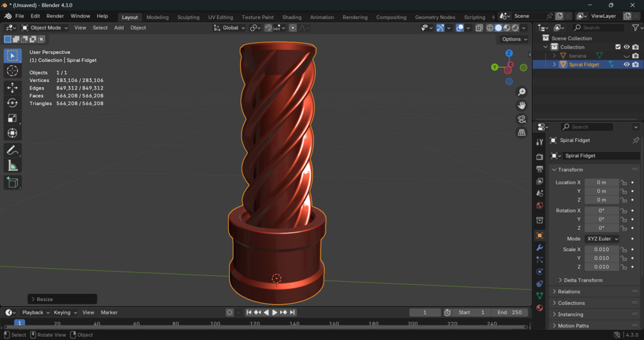Hide Spiral Fidget in viewport

click(x=626, y=65)
